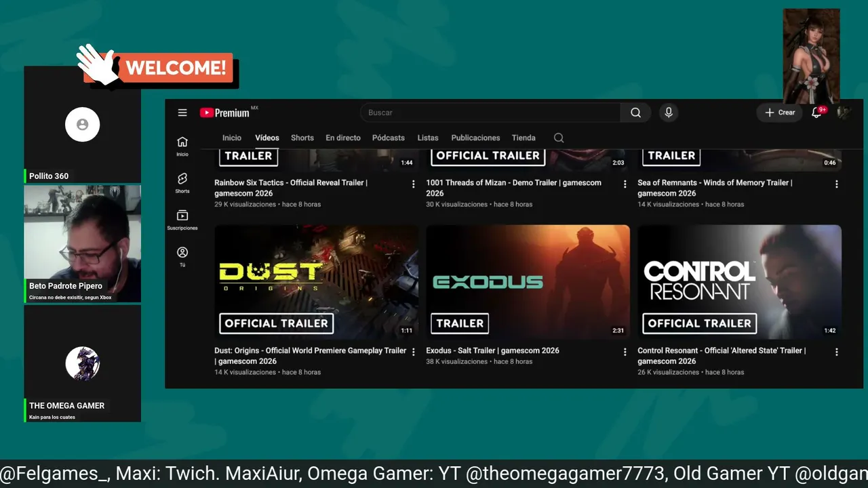
Task: Click the search magnifier button
Action: tap(635, 113)
